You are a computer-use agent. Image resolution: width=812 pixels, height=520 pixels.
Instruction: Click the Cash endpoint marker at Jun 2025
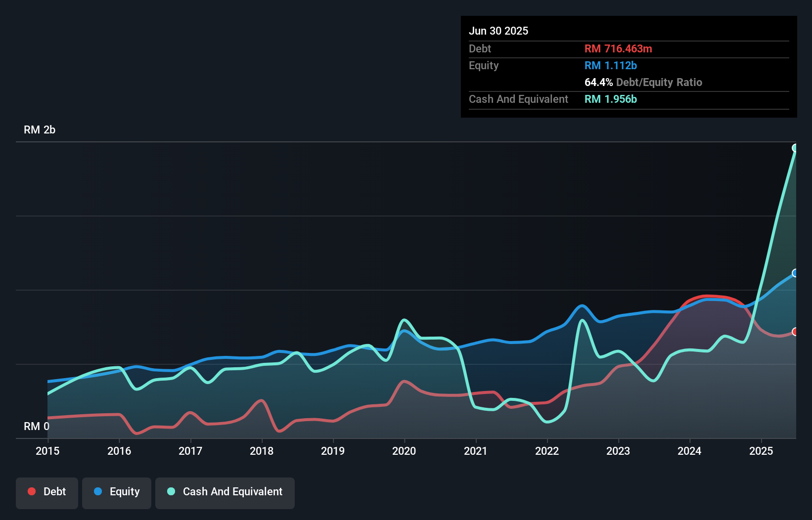795,148
